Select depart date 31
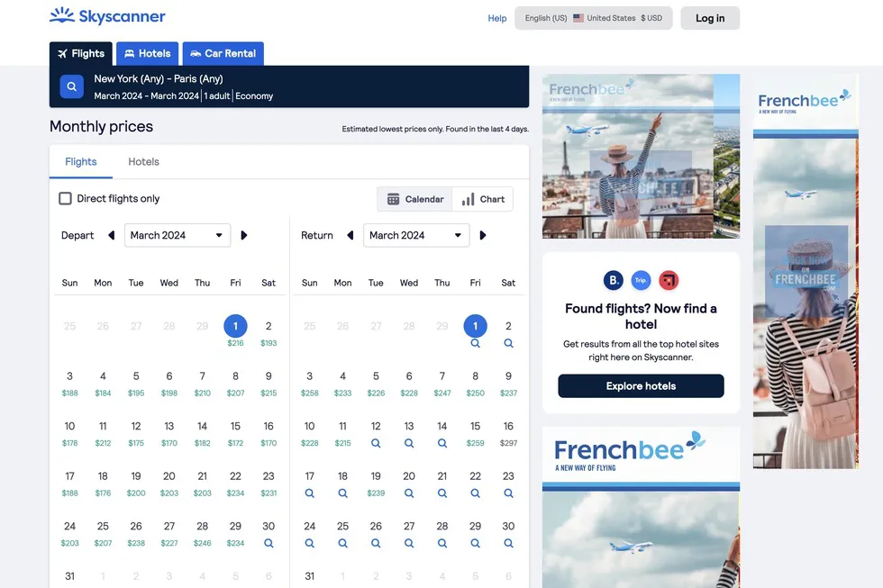This screenshot has height=588, width=883. click(70, 576)
